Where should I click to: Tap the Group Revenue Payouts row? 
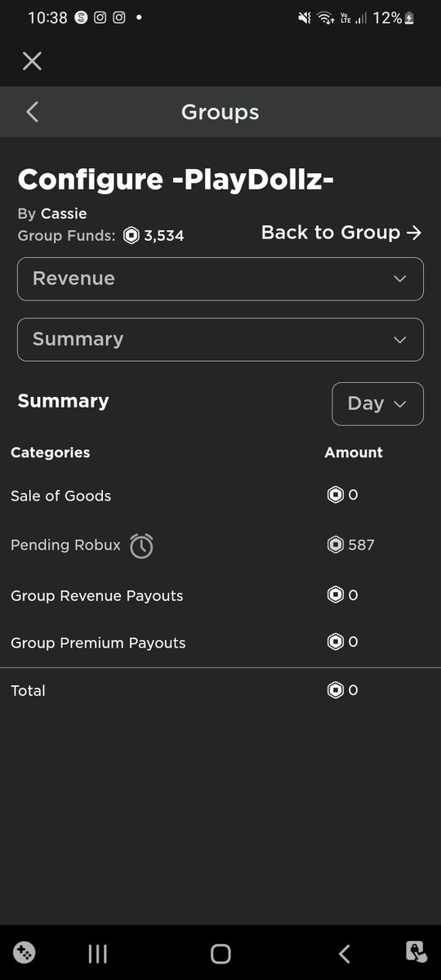coord(220,595)
